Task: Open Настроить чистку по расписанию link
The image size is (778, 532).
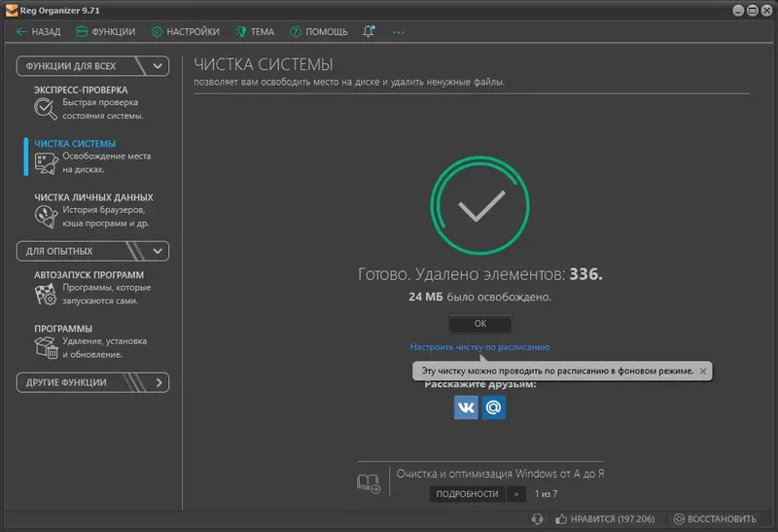Action: [479, 347]
